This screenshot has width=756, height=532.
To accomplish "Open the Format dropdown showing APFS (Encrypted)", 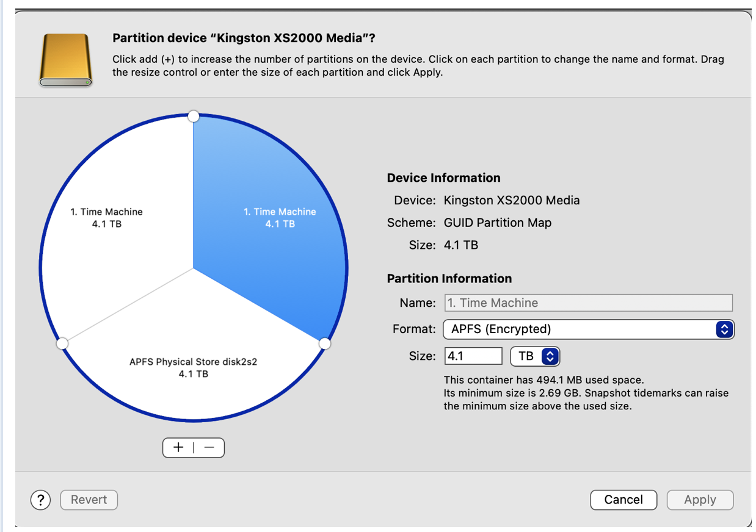I will [588, 329].
